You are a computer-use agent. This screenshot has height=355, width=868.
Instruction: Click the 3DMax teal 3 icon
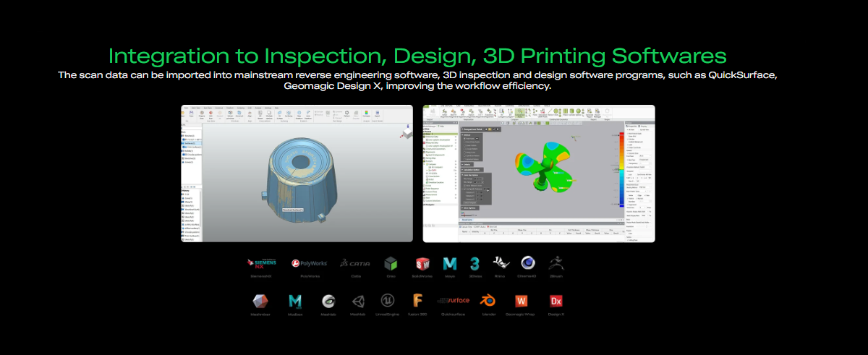point(475,263)
